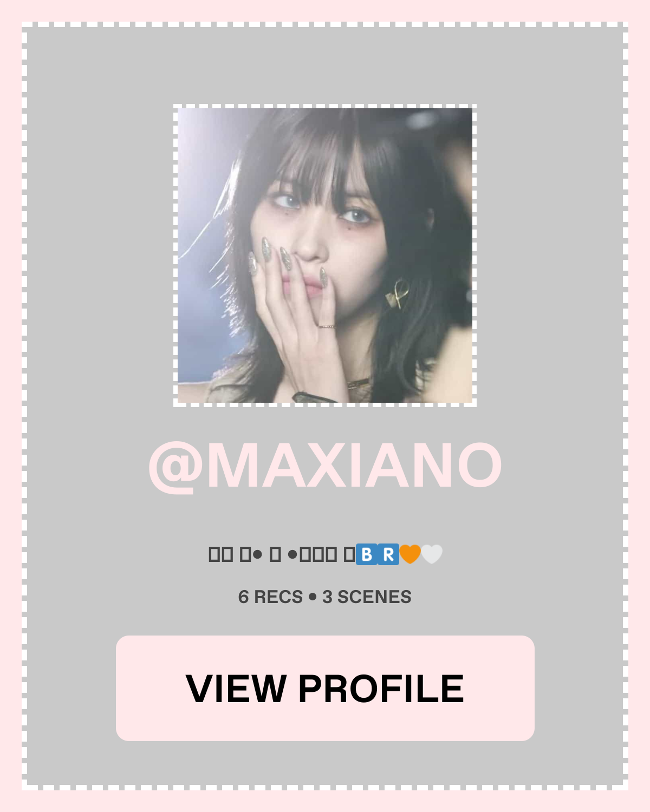Open the profile picture thumbnail

325,256
